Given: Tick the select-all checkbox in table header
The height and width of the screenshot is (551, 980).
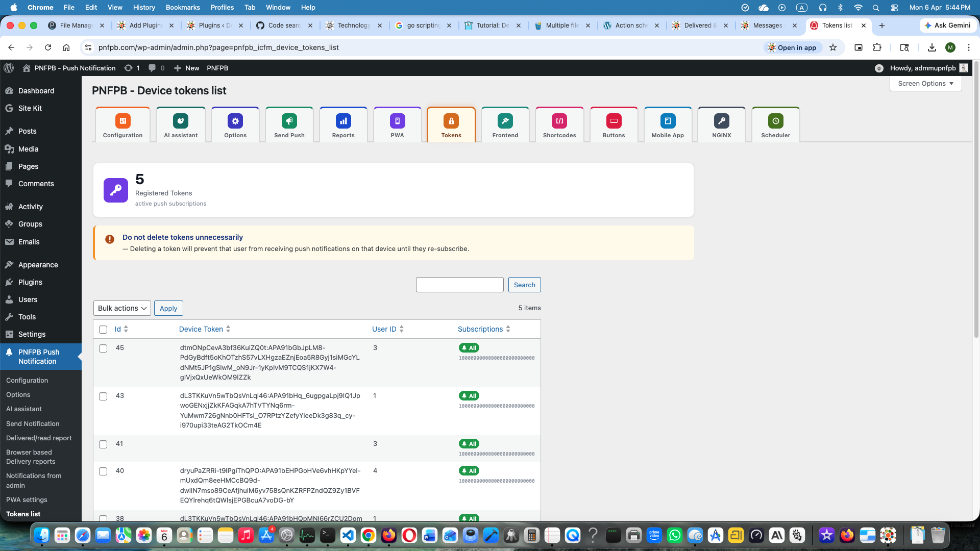Looking at the screenshot, I should 103,330.
